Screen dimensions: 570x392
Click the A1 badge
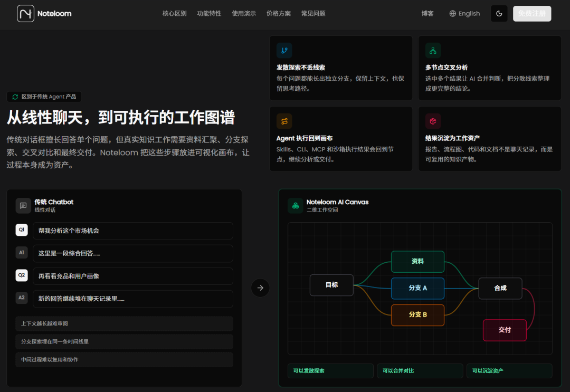click(22, 253)
